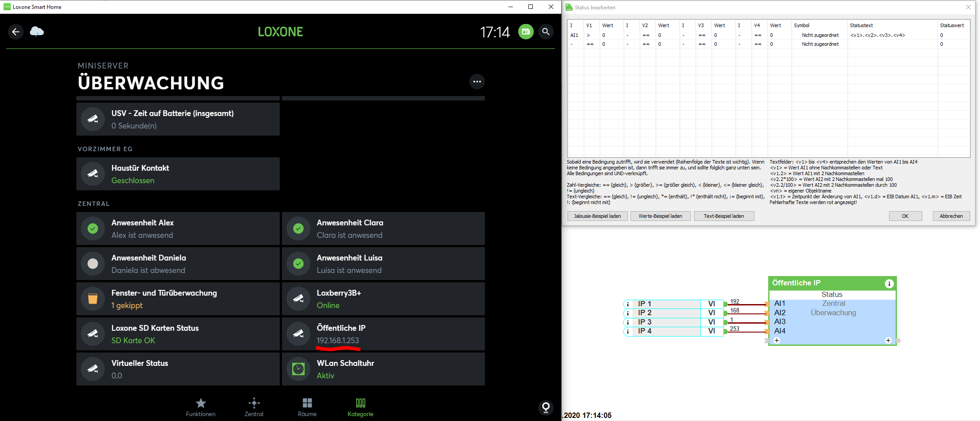Viewport: 980px width, 421px height.
Task: Select the Statustext cell with <v1>.<v2>.<v3>.<v4>
Action: 893,35
